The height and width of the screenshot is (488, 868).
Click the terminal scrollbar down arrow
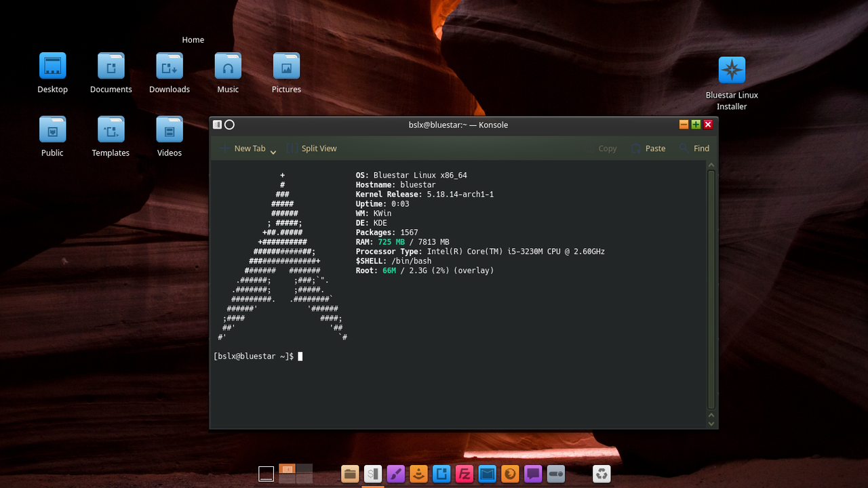tap(711, 424)
